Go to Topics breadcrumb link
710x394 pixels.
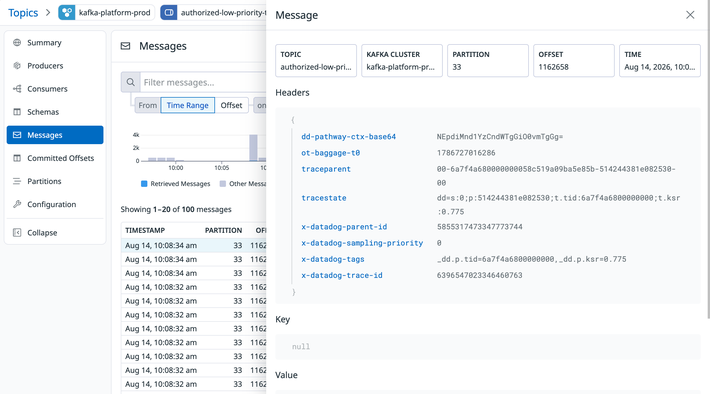(23, 13)
